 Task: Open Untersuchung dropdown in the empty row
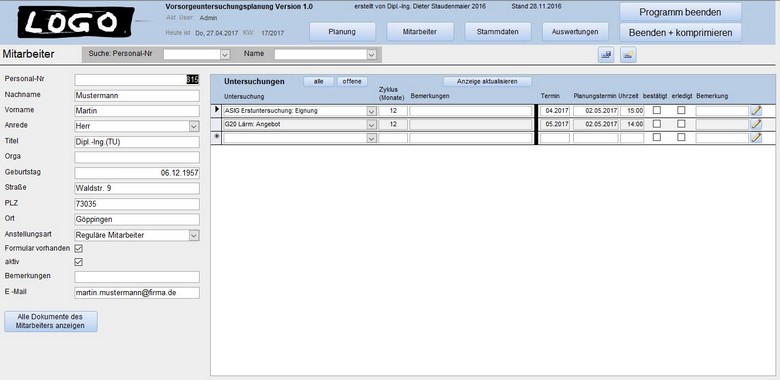(x=371, y=138)
